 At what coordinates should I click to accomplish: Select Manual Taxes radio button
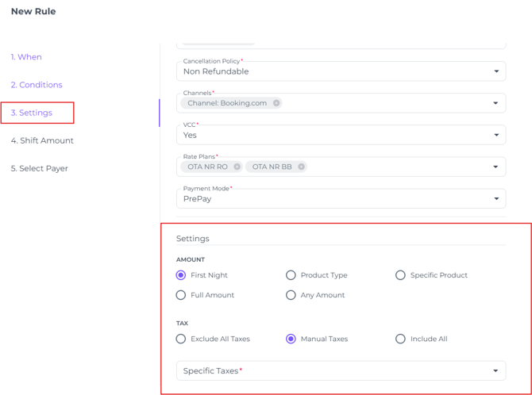291,339
